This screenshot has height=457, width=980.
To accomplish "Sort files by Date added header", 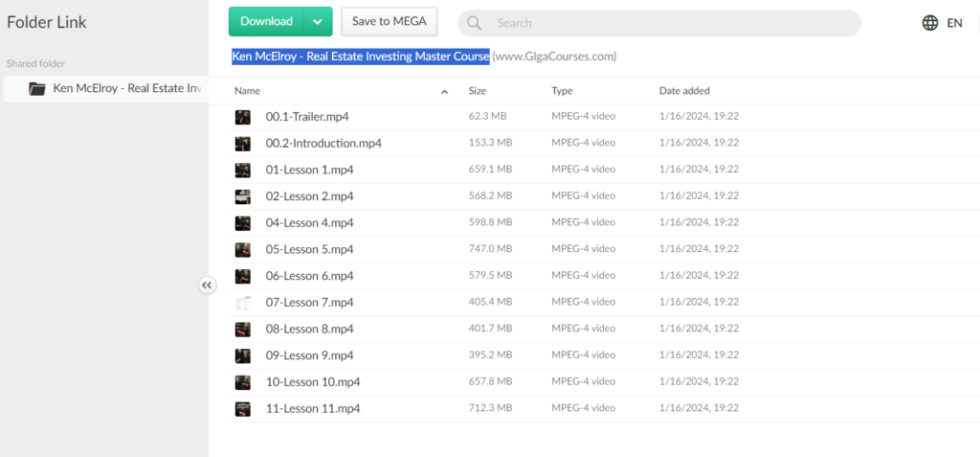I will [684, 91].
